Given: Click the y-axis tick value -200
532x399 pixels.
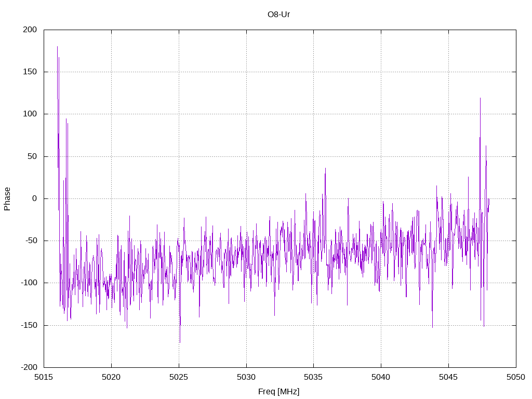Looking at the screenshot, I should [x=29, y=367].
